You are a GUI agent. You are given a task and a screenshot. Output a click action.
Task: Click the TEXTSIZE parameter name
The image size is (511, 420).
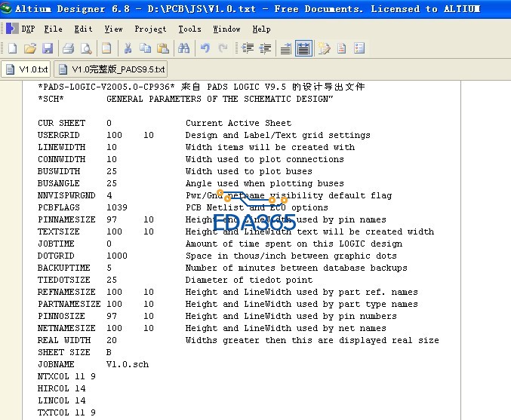[59, 231]
